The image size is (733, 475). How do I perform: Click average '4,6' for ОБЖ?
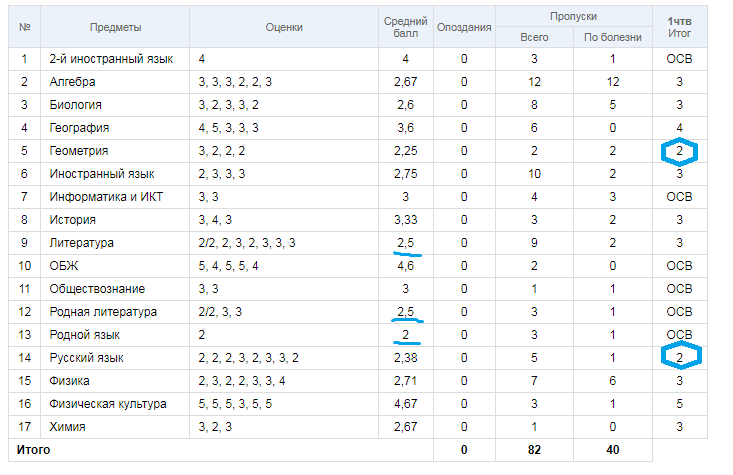coord(405,266)
